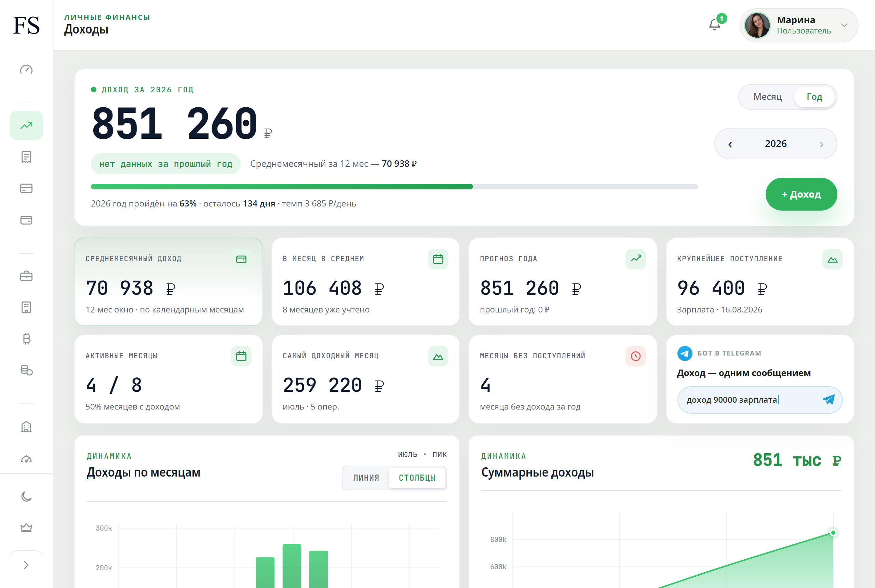Click the endpoint marker on cumulative income chart
The width and height of the screenshot is (875, 588).
(833, 533)
